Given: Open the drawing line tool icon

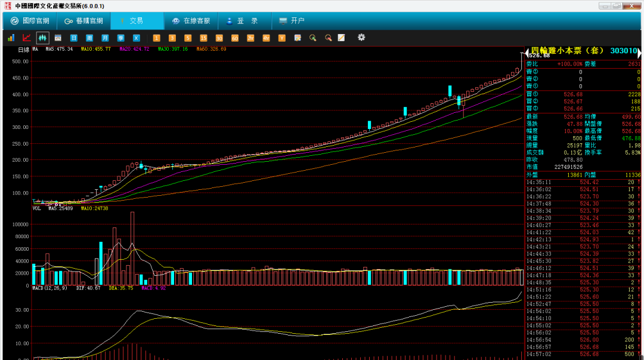Looking at the screenshot, I should tap(341, 38).
